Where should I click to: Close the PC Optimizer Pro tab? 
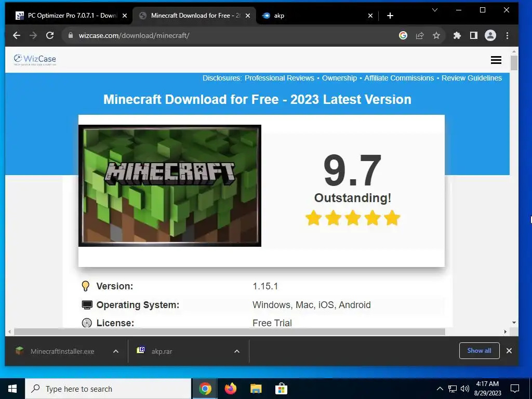(x=125, y=16)
